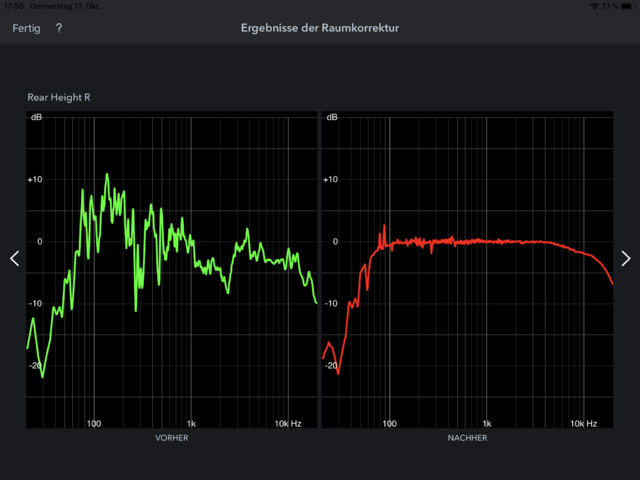
Task: Tap the 1k frequency label on right graph
Action: click(486, 423)
